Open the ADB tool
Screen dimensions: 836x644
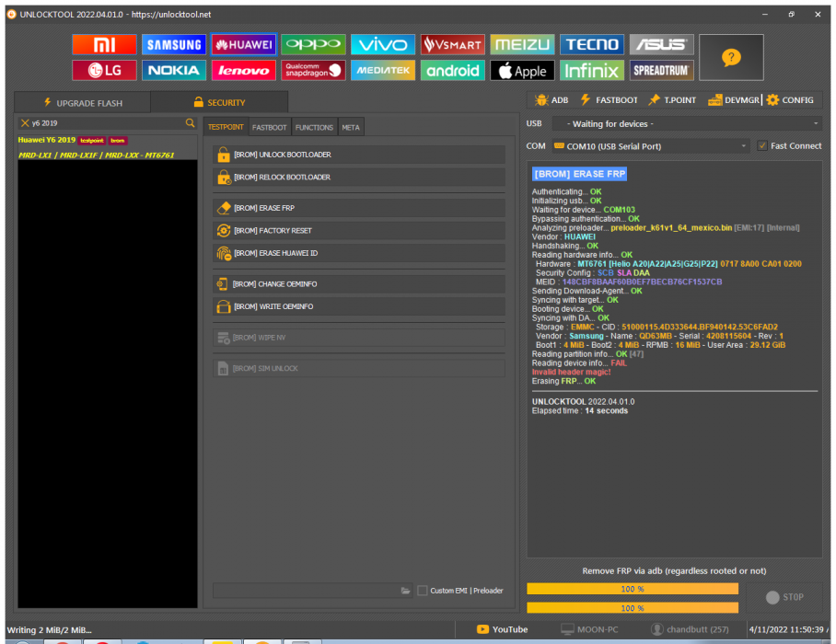click(x=552, y=100)
